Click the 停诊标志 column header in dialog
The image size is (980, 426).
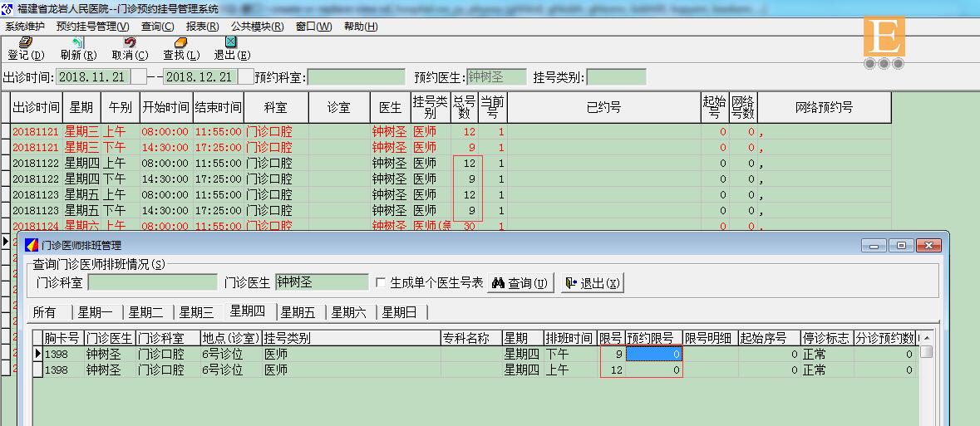pyautogui.click(x=826, y=338)
